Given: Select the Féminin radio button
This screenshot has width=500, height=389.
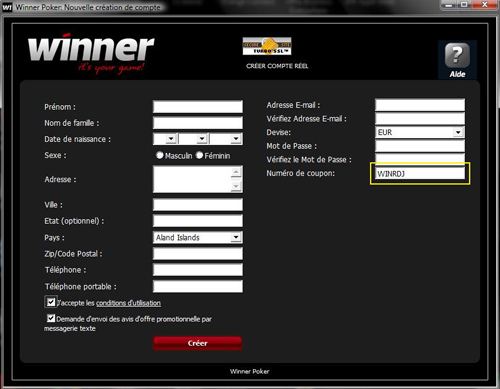Looking at the screenshot, I should [x=199, y=155].
